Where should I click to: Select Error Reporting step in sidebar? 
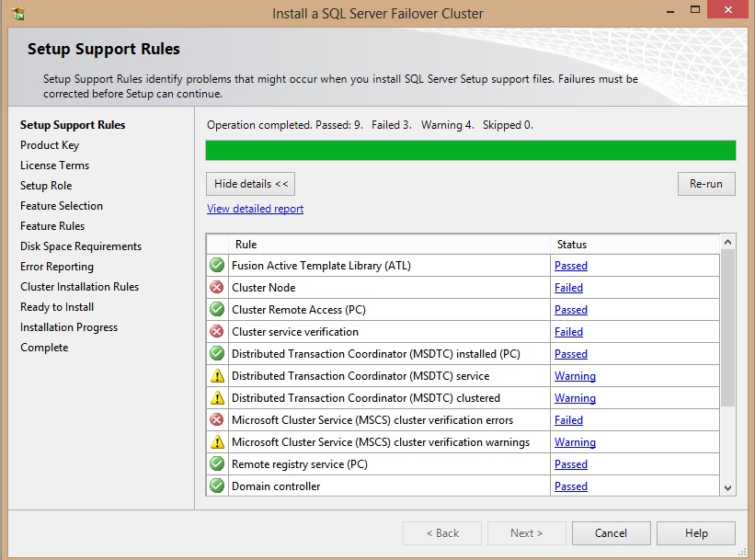tap(57, 267)
